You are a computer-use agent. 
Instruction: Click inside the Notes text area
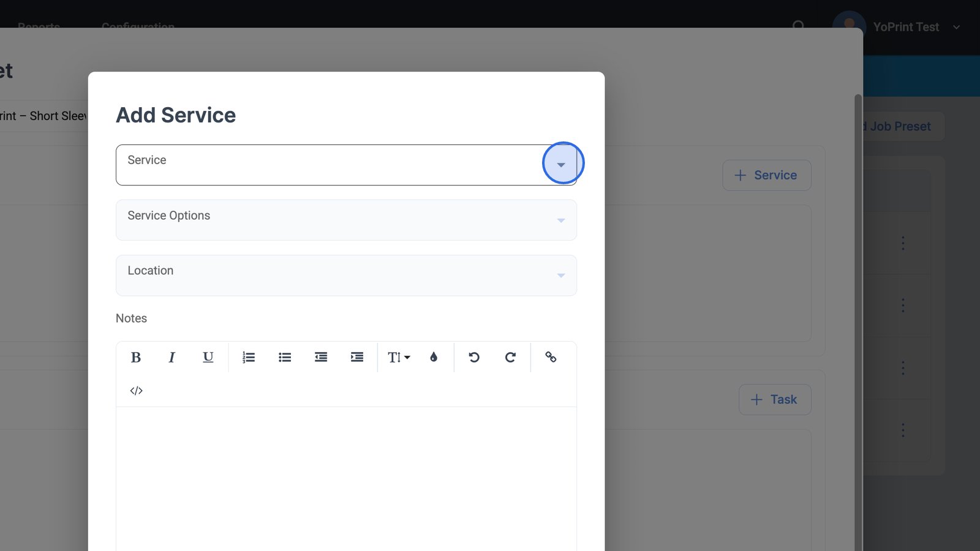pyautogui.click(x=346, y=478)
